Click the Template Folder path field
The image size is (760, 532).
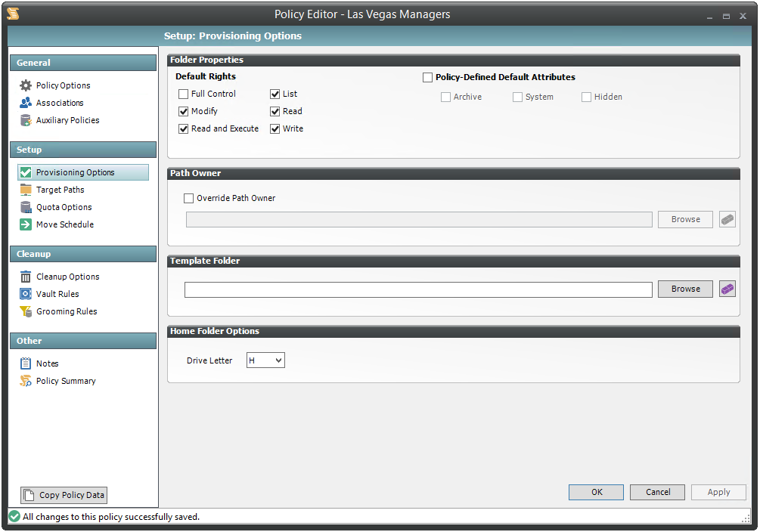click(418, 289)
